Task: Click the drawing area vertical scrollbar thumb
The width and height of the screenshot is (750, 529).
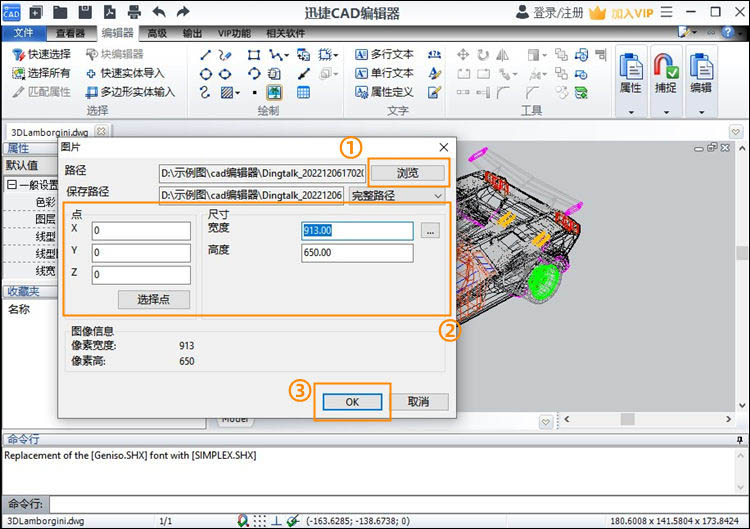Action: tap(742, 253)
